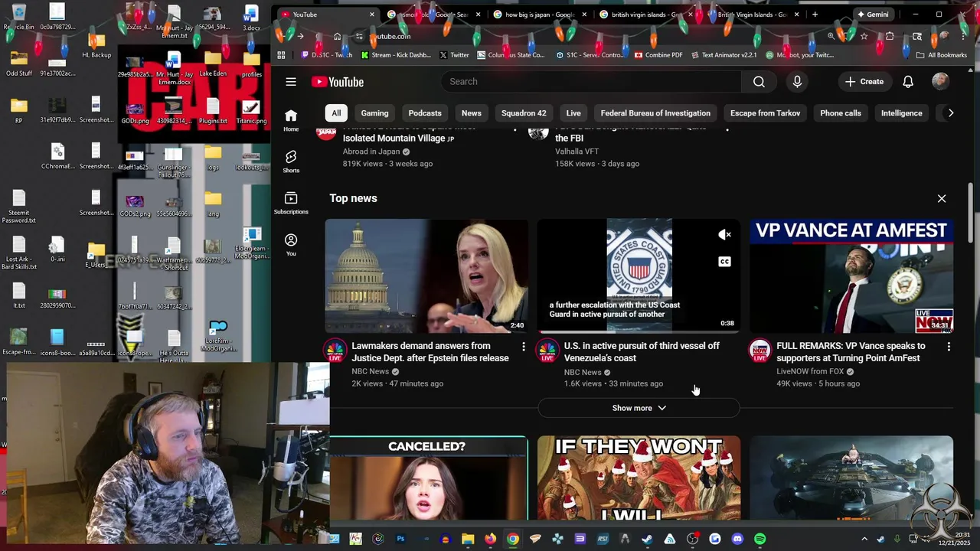
Task: Open Discord from the taskbar
Action: pyautogui.click(x=737, y=539)
